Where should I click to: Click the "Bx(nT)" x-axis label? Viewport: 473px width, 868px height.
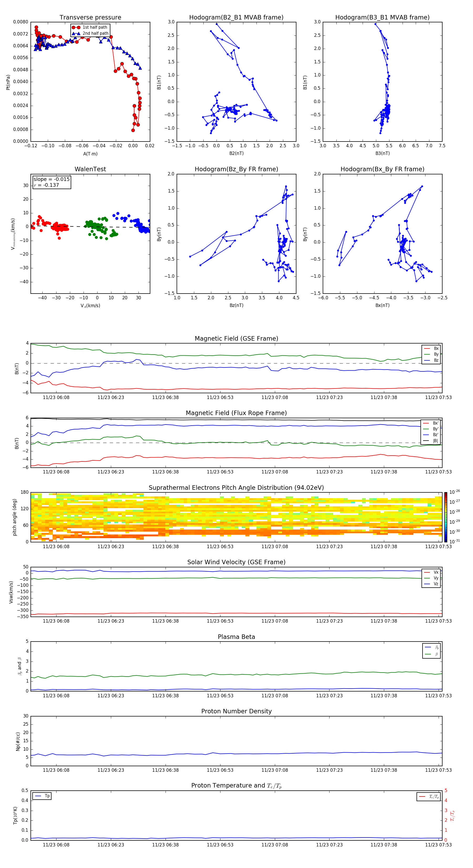point(382,305)
